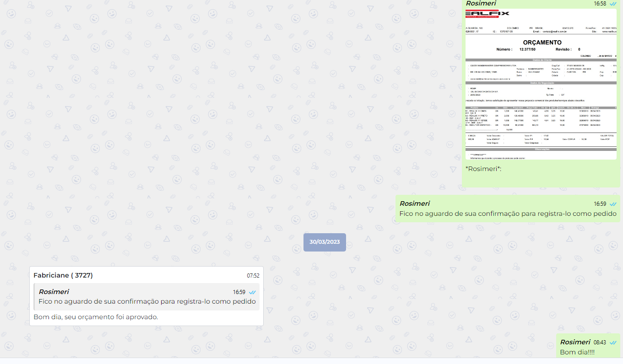Click the green "Fico no aguardo" message text
Screen dimensions: 623x364
click(508, 214)
